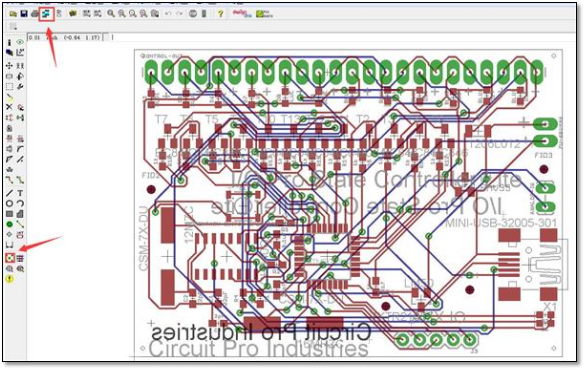Click the yellow question mark Help icon
Screen dimensions: 585x370
[220, 14]
